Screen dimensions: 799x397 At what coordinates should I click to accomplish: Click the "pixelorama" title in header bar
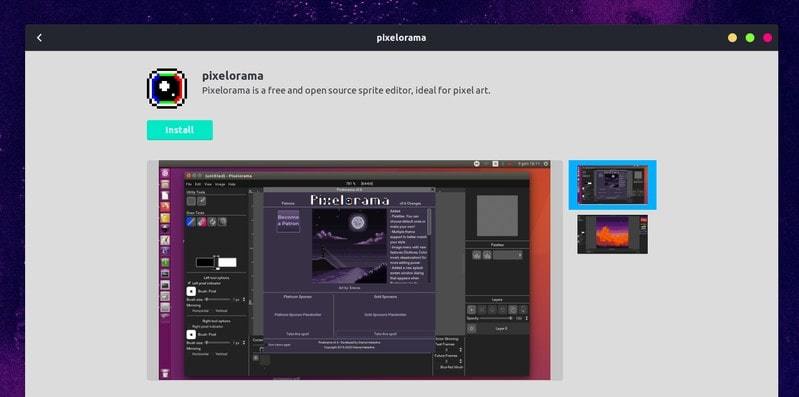tap(401, 38)
